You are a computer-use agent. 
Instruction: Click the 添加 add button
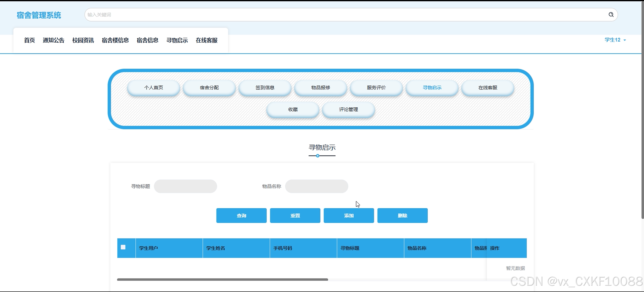click(349, 216)
